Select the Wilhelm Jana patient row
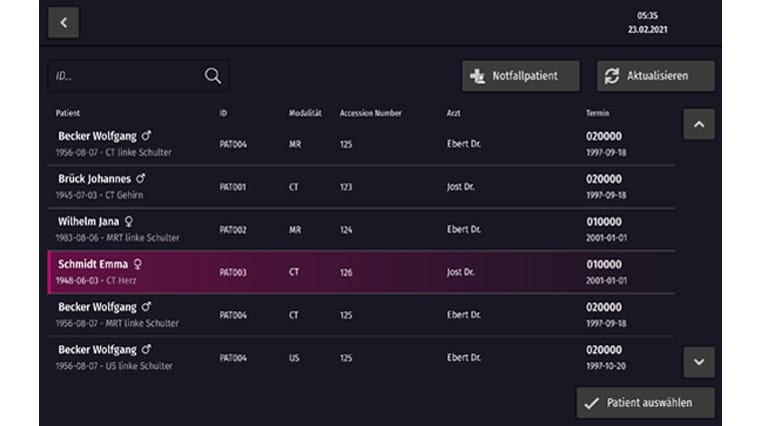The image size is (761, 426). [x=360, y=229]
